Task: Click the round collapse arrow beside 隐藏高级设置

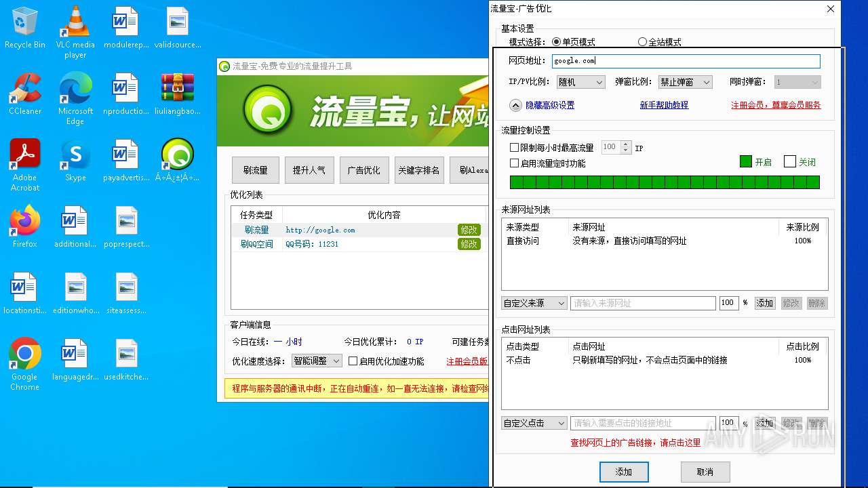Action: [x=515, y=105]
